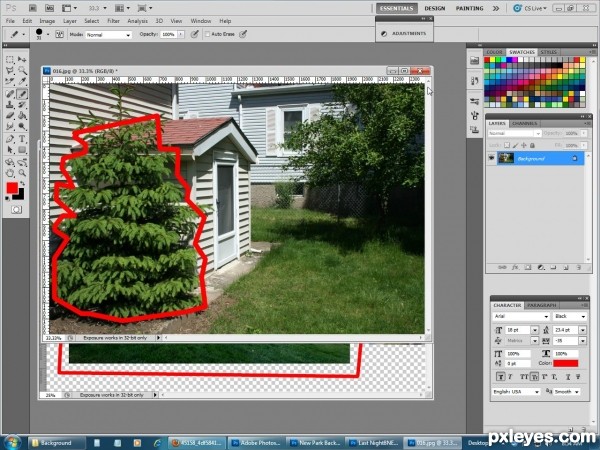600x450 pixels.
Task: Launch Mini Bridge from application bar
Action: tap(49, 8)
